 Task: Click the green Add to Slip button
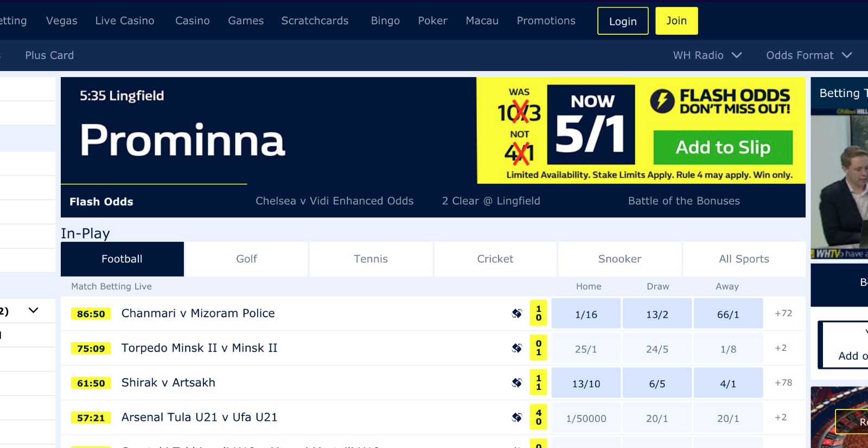pos(723,147)
